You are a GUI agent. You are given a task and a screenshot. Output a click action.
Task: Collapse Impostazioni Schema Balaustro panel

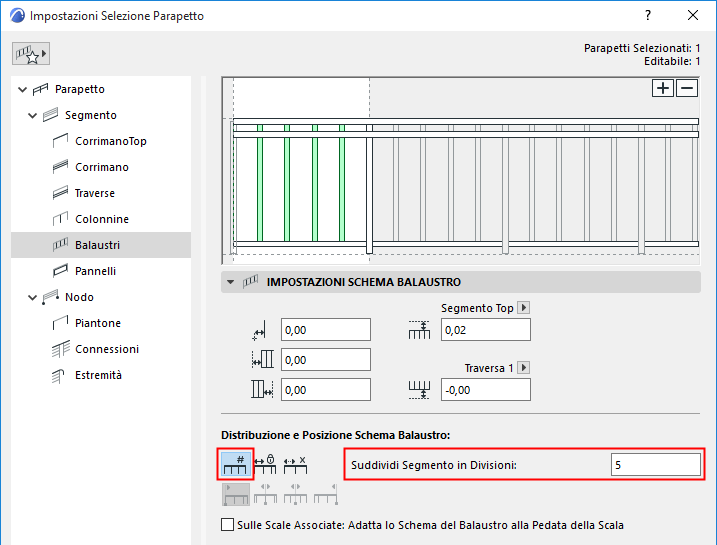click(230, 282)
